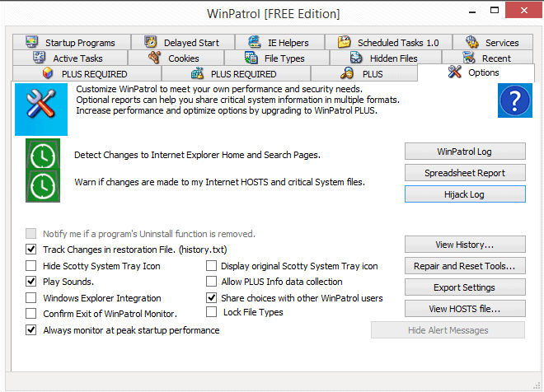
Task: Uncheck Share choices with other WinPatrol users
Action: tap(212, 298)
